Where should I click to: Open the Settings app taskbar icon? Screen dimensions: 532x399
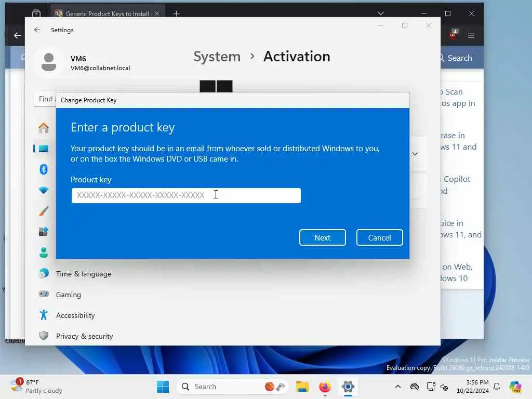[x=348, y=387]
